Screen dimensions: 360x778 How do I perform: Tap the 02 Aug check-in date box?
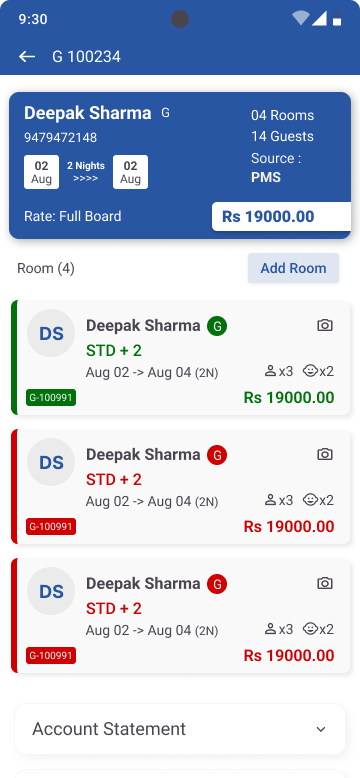point(41,172)
